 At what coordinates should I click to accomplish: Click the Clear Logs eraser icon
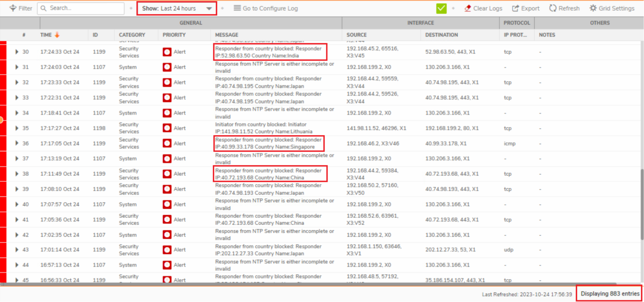pos(468,8)
